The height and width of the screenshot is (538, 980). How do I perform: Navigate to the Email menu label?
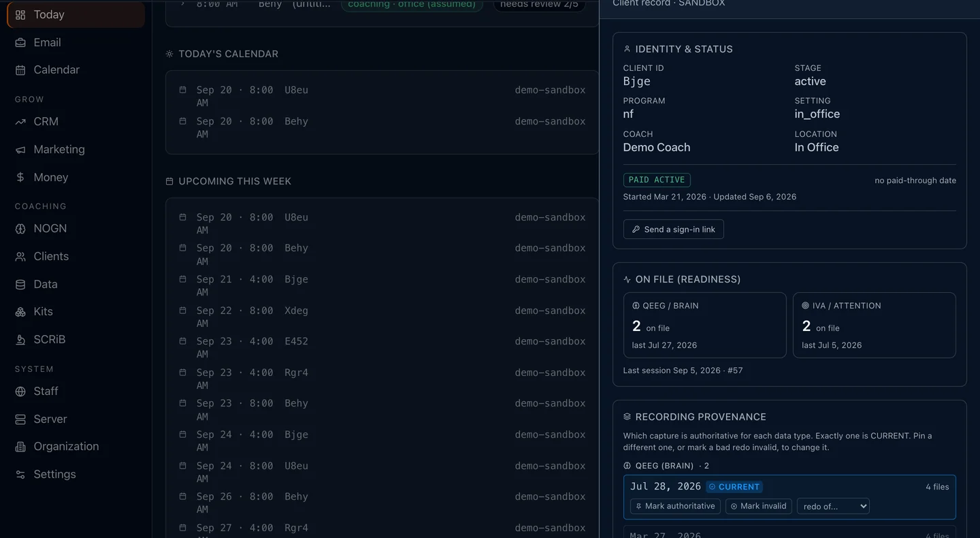(x=48, y=42)
